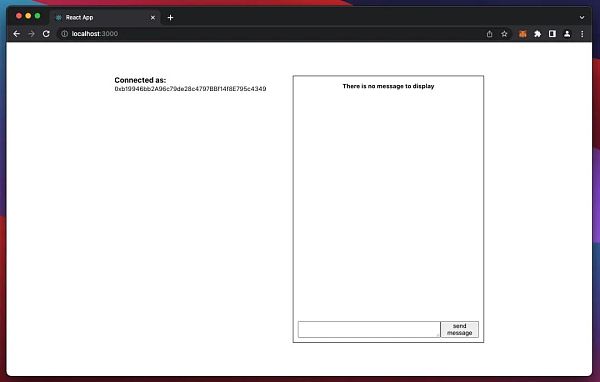The image size is (600, 382).
Task: Open the extensions puzzle icon
Action: click(538, 34)
